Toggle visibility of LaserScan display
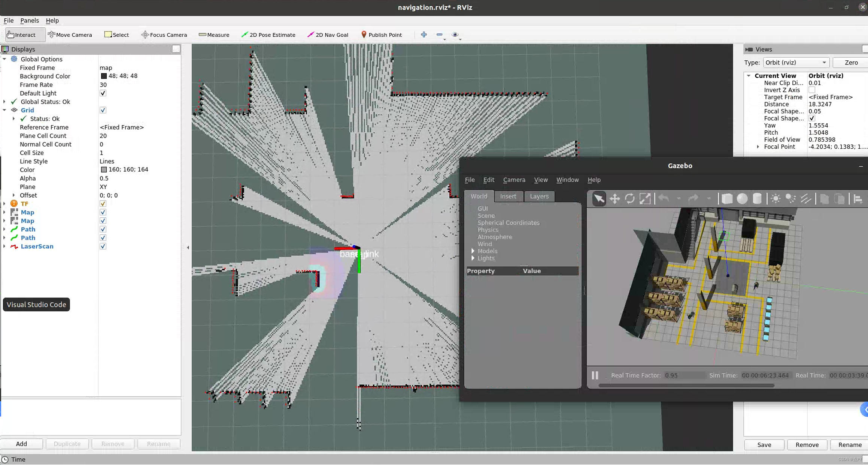Viewport: 868px width, 465px height. (103, 246)
